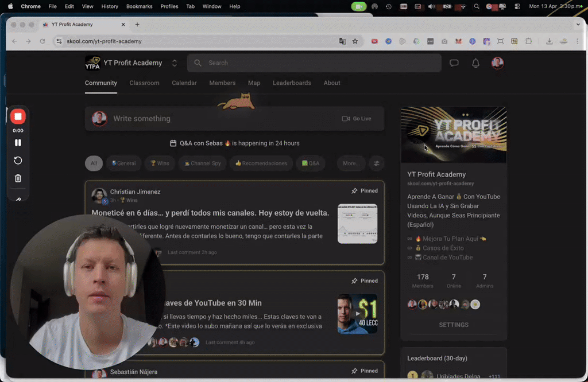Open the site information icon in address bar

click(x=59, y=41)
